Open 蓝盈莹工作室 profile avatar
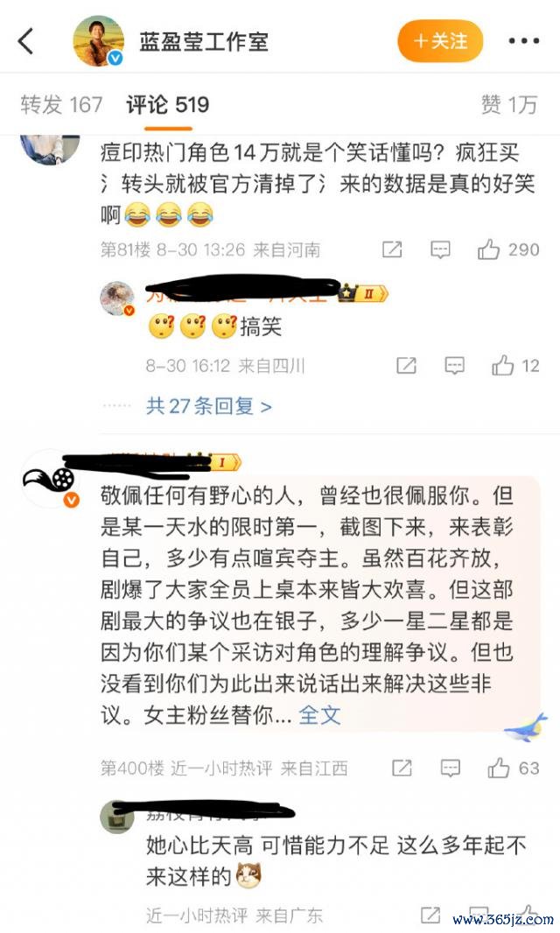Viewport: 560px width, 933px height. tap(99, 40)
